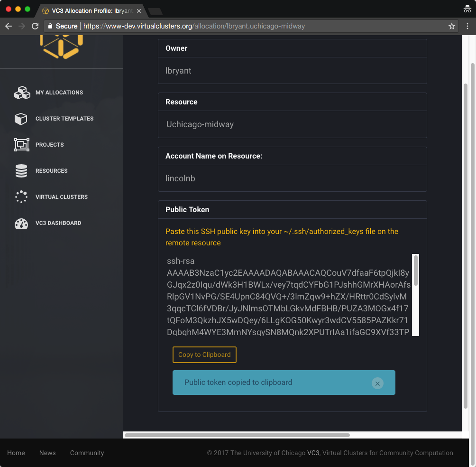
Task: Reload the page with refresh icon
Action: (x=35, y=26)
